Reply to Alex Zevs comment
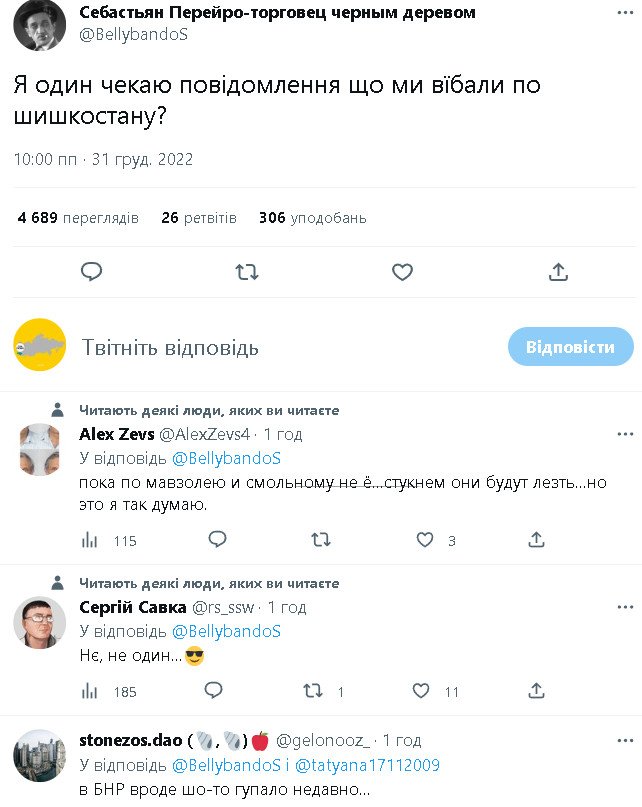 [x=217, y=540]
